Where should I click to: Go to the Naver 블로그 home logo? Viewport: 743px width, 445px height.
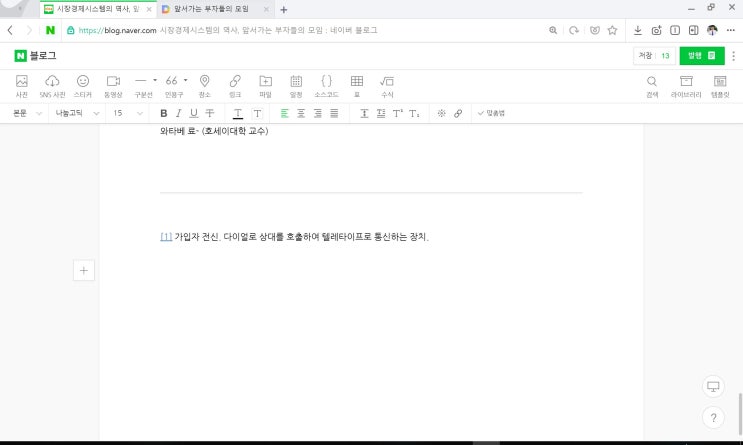(x=36, y=55)
